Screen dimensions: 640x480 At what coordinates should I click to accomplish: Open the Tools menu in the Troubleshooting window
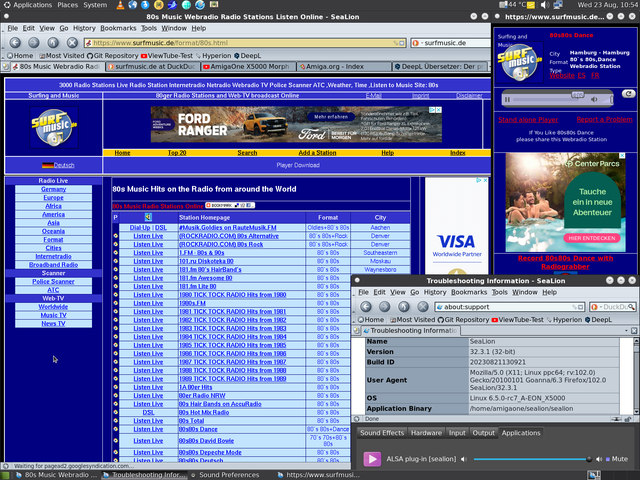click(x=500, y=292)
